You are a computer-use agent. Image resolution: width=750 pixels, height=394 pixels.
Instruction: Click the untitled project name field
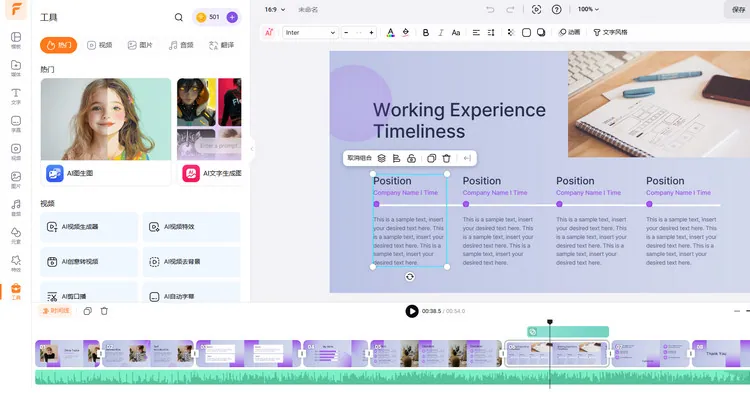click(308, 10)
